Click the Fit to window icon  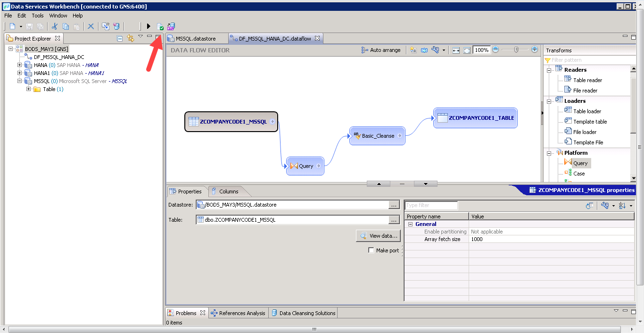(x=467, y=50)
